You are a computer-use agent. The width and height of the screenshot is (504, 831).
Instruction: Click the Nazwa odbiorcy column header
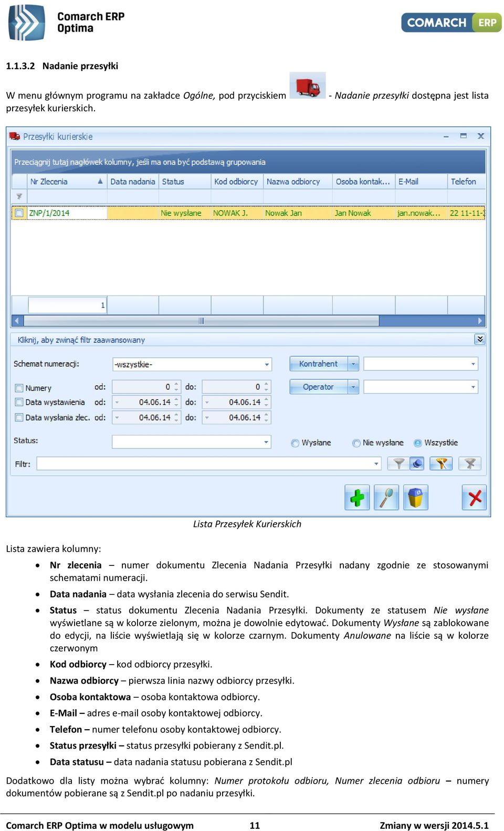[297, 182]
